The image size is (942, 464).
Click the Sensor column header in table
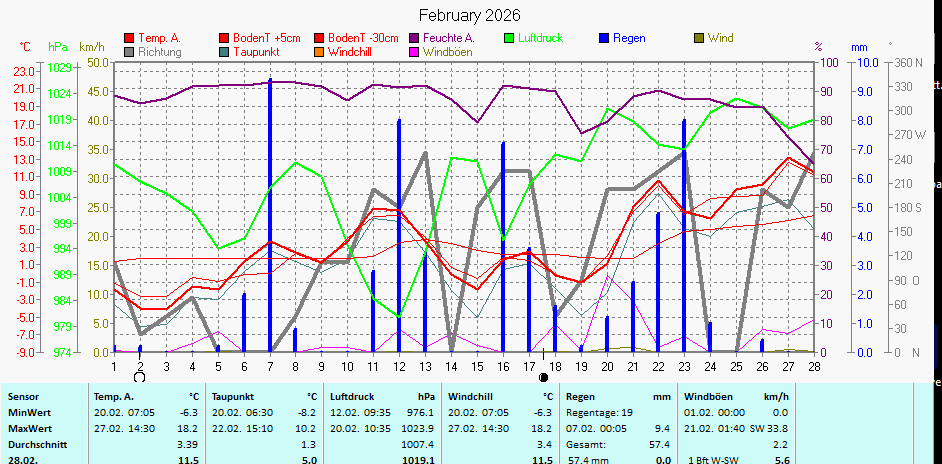pyautogui.click(x=25, y=397)
